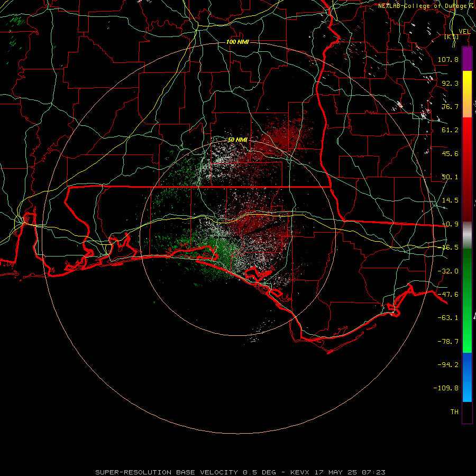Click the -94.2 legend value
476x476 pixels.
point(448,365)
